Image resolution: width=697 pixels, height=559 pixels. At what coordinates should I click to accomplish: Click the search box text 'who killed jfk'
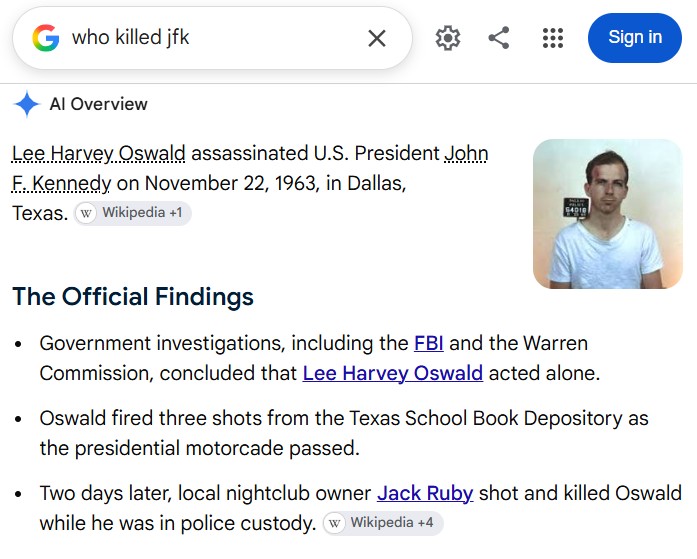(131, 37)
